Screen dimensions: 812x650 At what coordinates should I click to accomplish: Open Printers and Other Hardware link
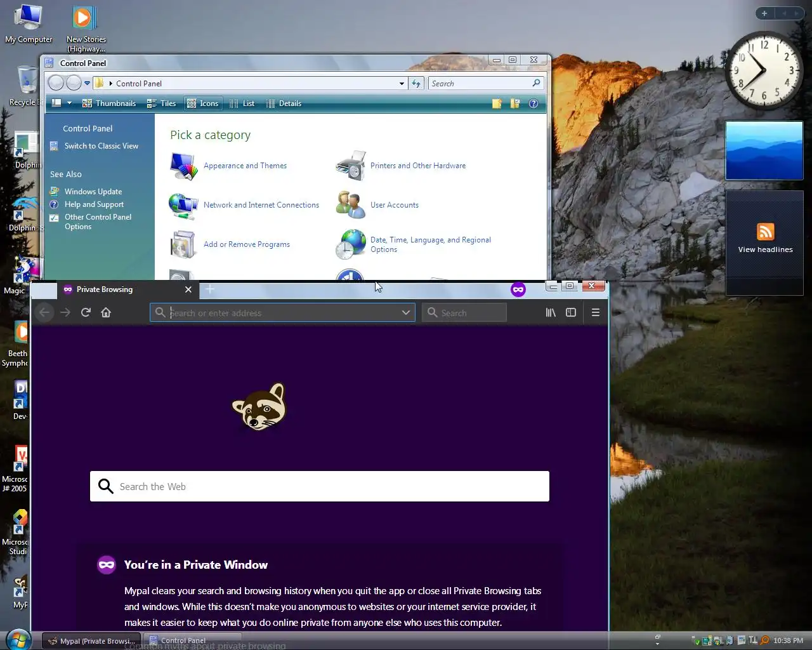point(418,166)
